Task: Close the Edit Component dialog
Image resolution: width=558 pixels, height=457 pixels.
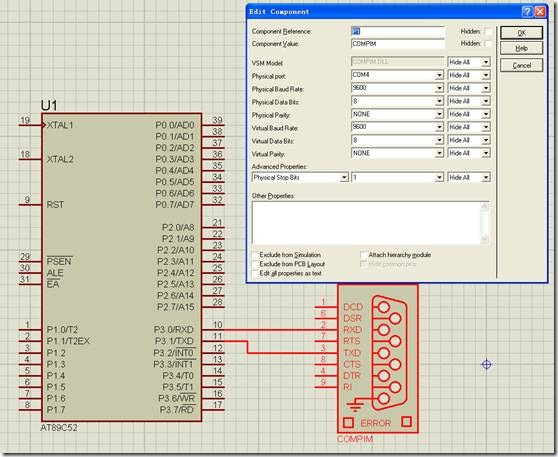Action: 540,11
